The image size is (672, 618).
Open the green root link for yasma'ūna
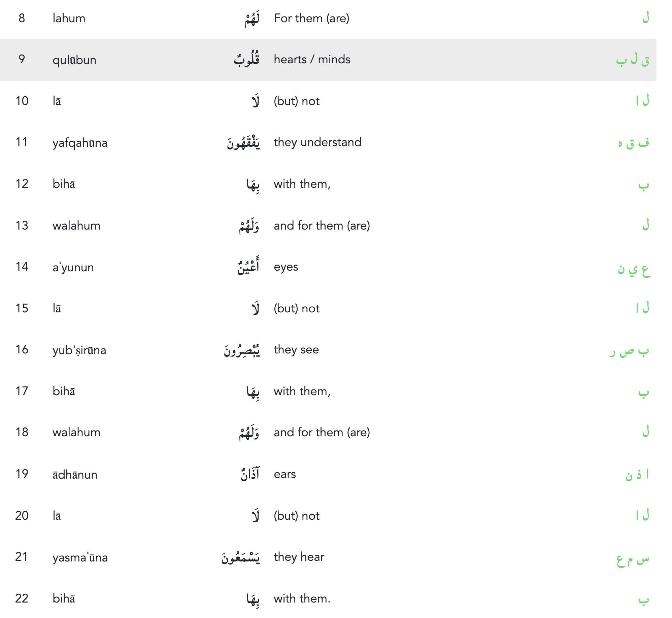pyautogui.click(x=633, y=559)
